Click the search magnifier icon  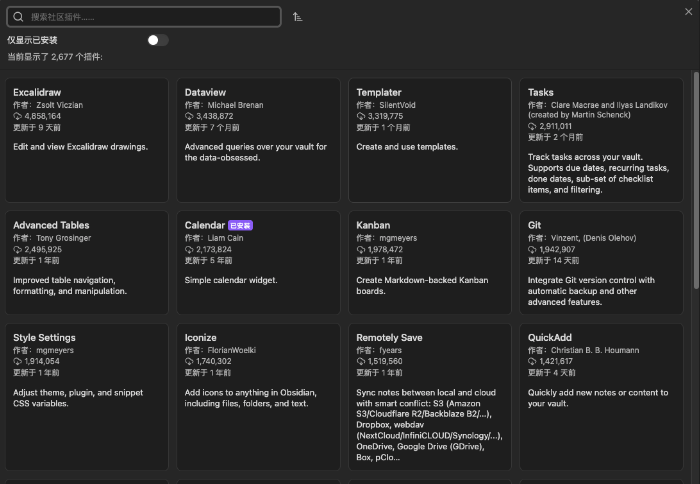[18, 17]
